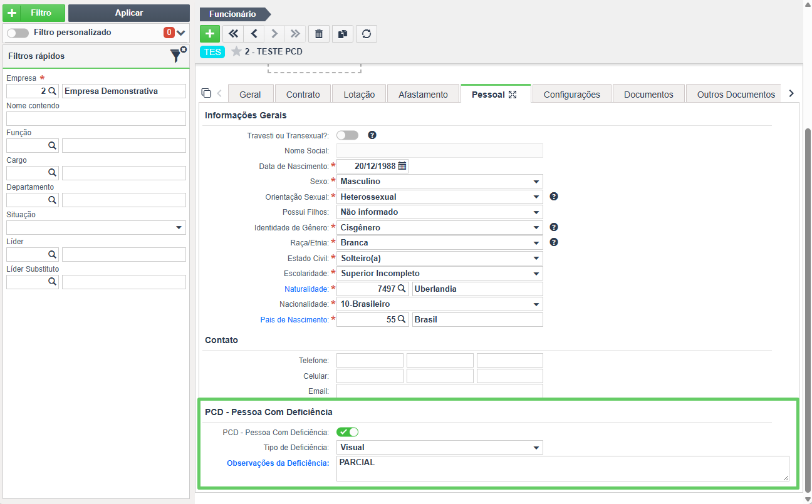Screen dimensions: 812x504
Task: Open Tipo de Deficiência dropdown
Action: click(440, 447)
